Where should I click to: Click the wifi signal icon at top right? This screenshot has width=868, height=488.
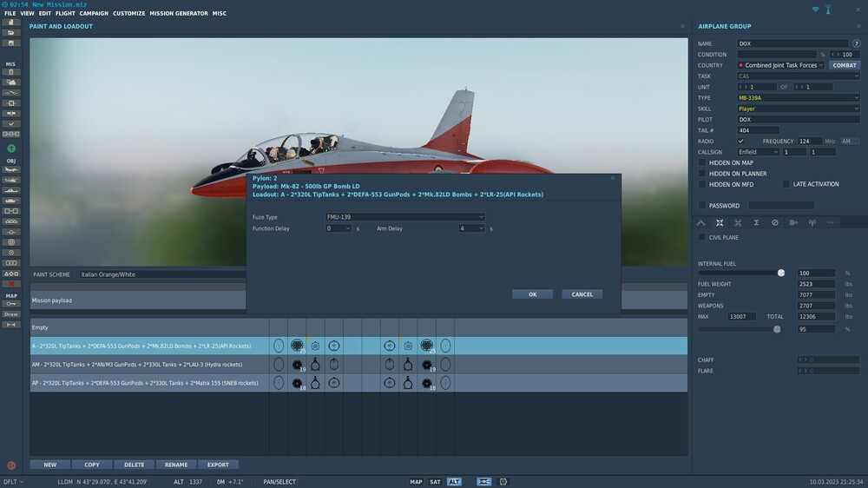pyautogui.click(x=815, y=10)
